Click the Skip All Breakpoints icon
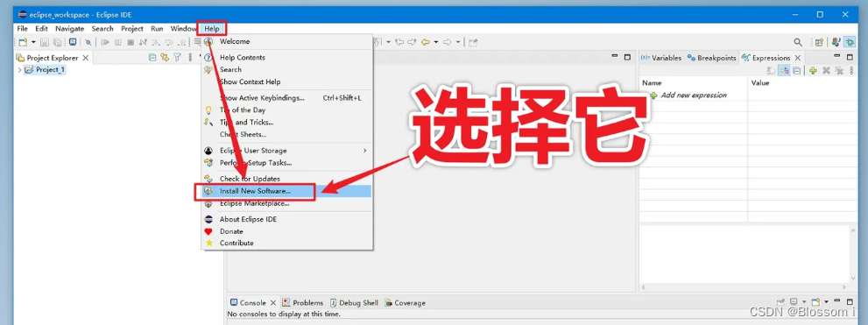This screenshot has width=868, height=325. coord(88,43)
